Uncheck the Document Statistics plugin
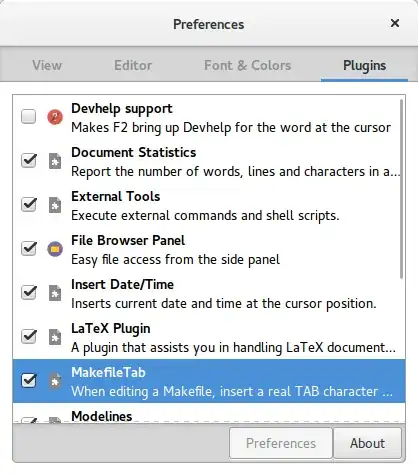 tap(29, 161)
